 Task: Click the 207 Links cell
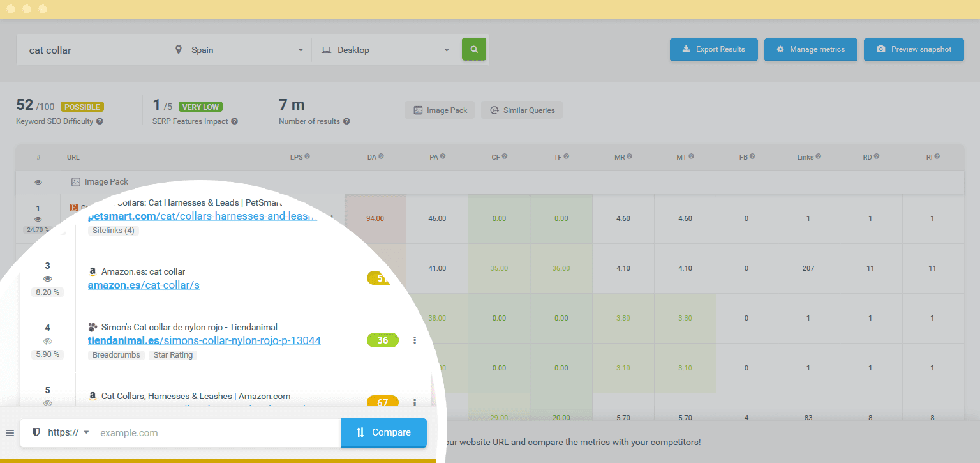tap(808, 268)
